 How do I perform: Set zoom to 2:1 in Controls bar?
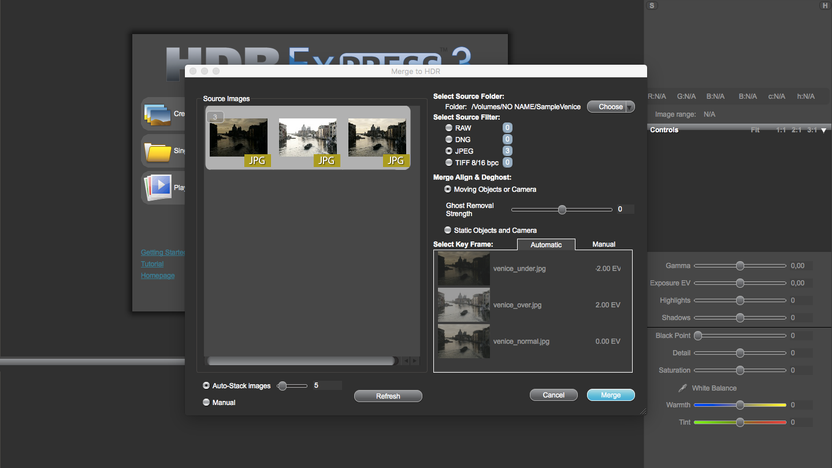coord(796,130)
